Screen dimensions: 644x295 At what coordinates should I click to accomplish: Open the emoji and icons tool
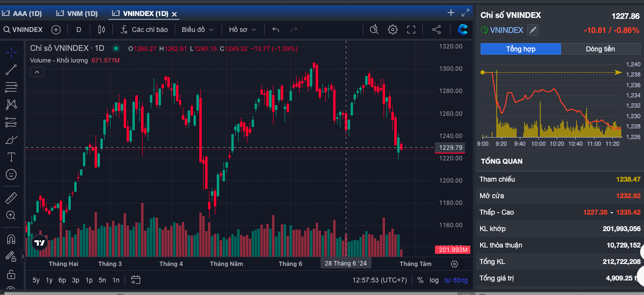(11, 174)
